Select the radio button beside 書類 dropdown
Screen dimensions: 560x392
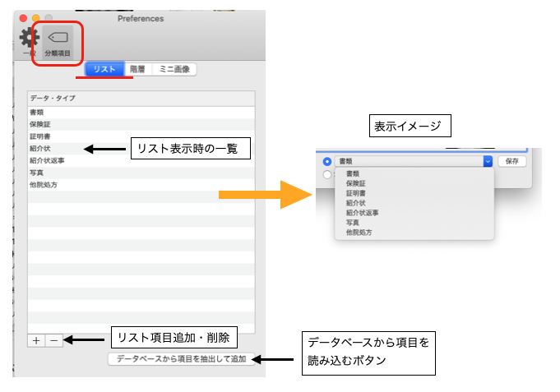coord(328,162)
